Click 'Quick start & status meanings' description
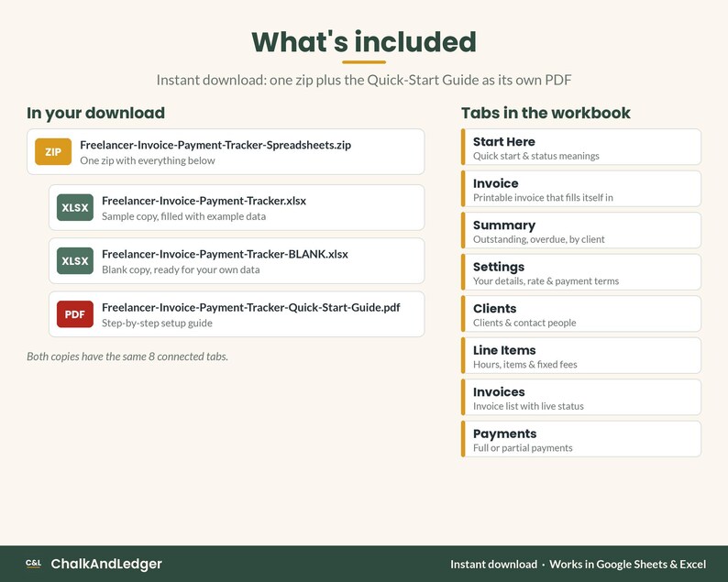The image size is (728, 582). (536, 156)
